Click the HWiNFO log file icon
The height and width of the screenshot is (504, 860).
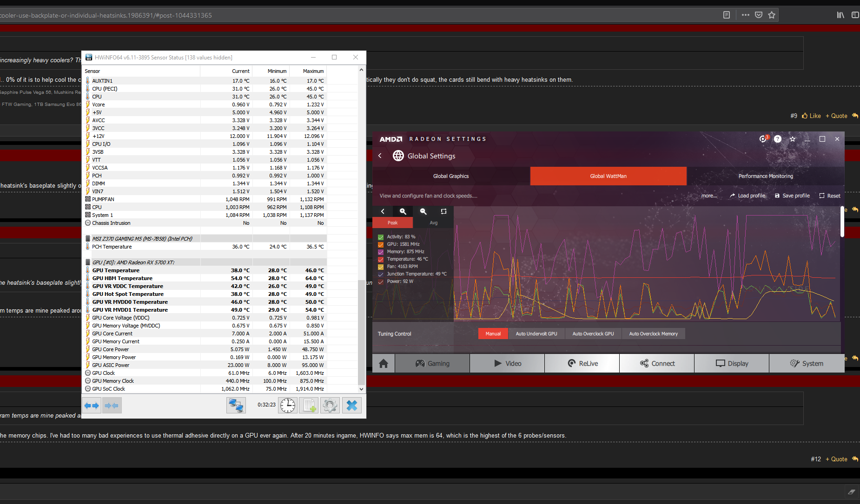tap(309, 406)
